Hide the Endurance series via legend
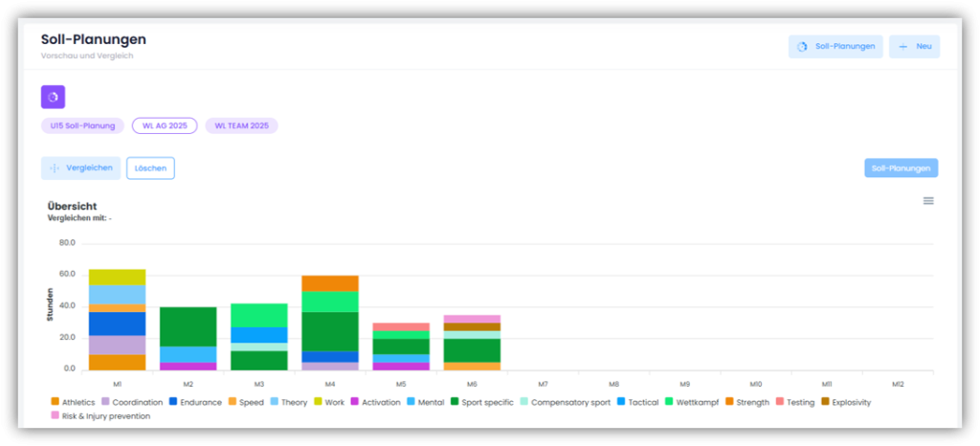Screen dimensions: 980x446 pos(195,403)
